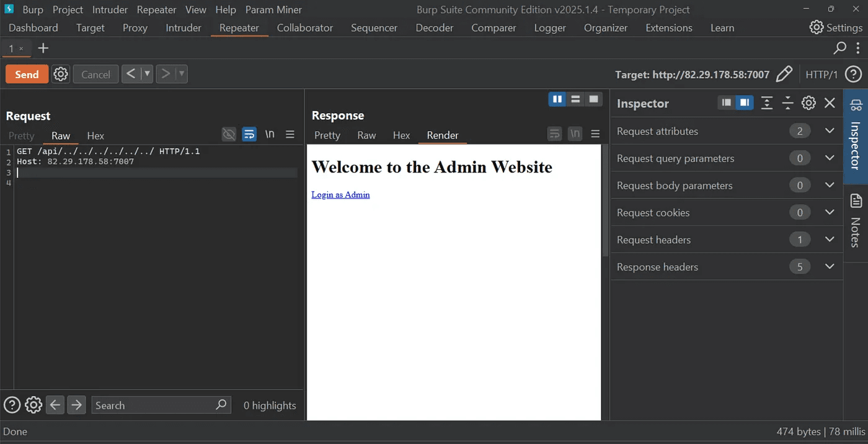Toggle line wrap in Request editor
868x444 pixels.
coord(249,135)
